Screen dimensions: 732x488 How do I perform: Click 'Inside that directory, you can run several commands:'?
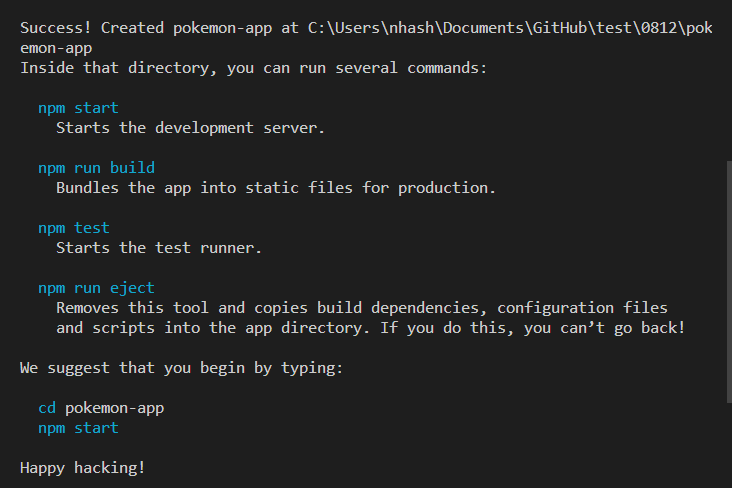pos(253,68)
